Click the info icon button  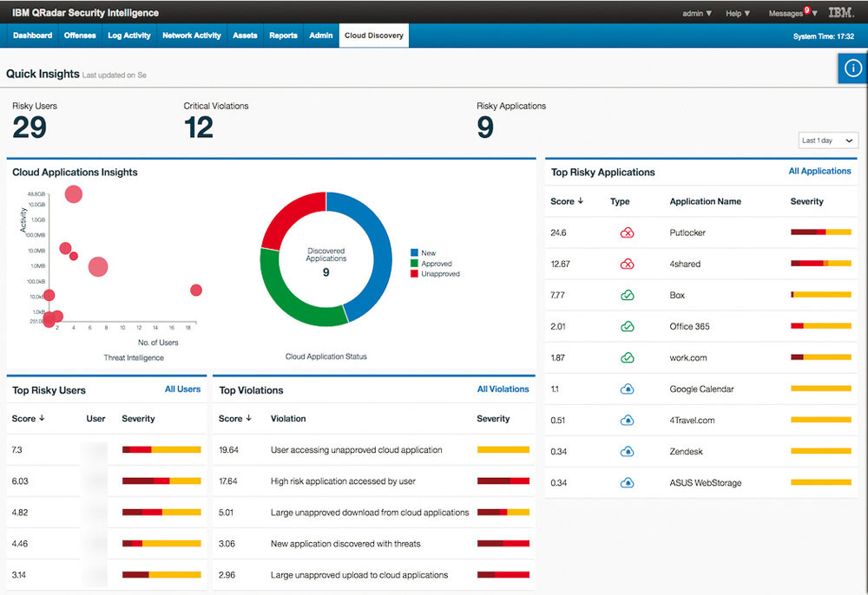(853, 68)
